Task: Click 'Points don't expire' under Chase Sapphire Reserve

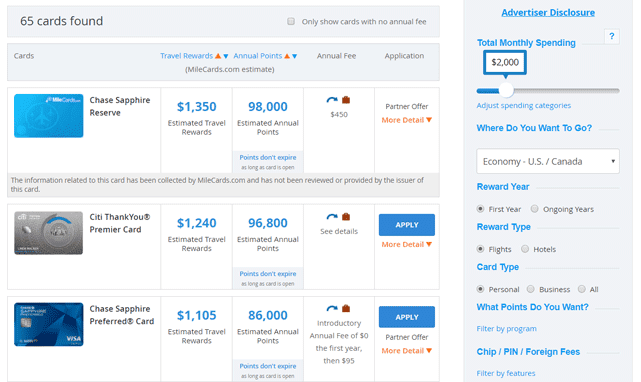Action: [268, 157]
